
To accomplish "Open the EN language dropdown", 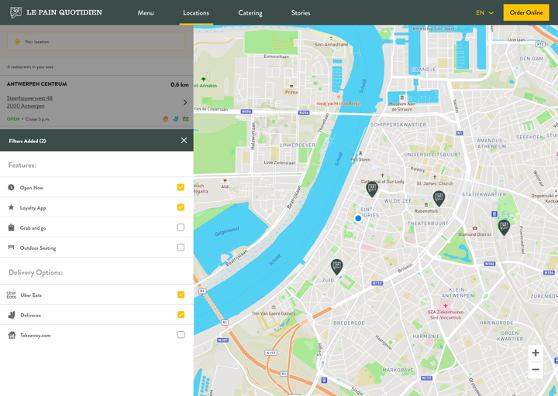I will (485, 13).
